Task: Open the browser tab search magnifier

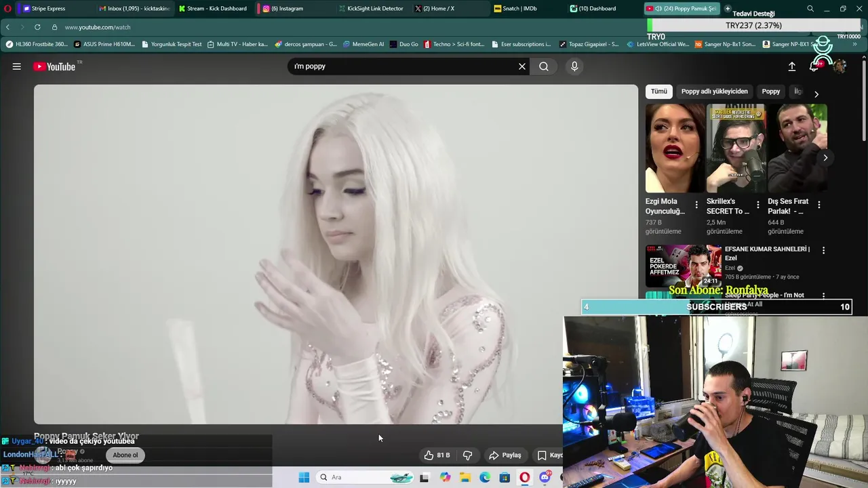Action: click(810, 9)
